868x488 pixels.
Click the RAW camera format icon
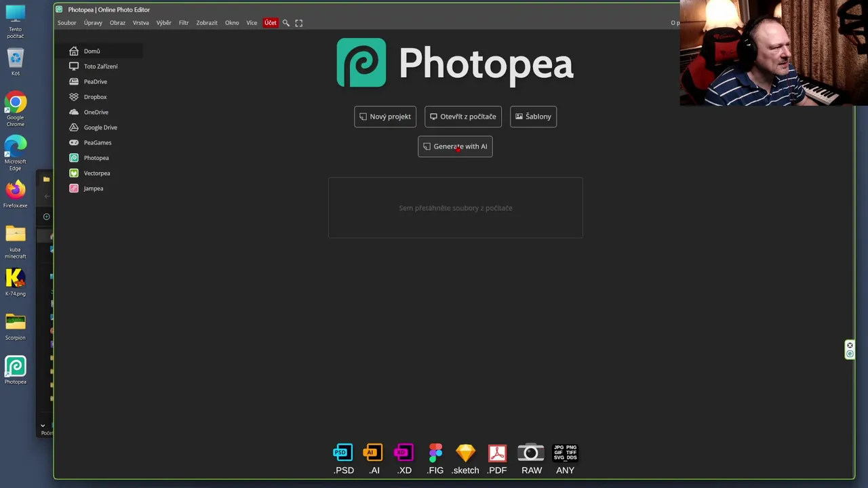click(x=531, y=460)
